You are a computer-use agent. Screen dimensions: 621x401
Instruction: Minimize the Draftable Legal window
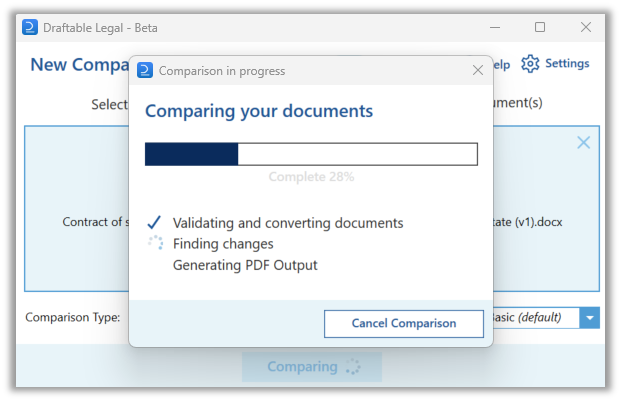coord(495,27)
